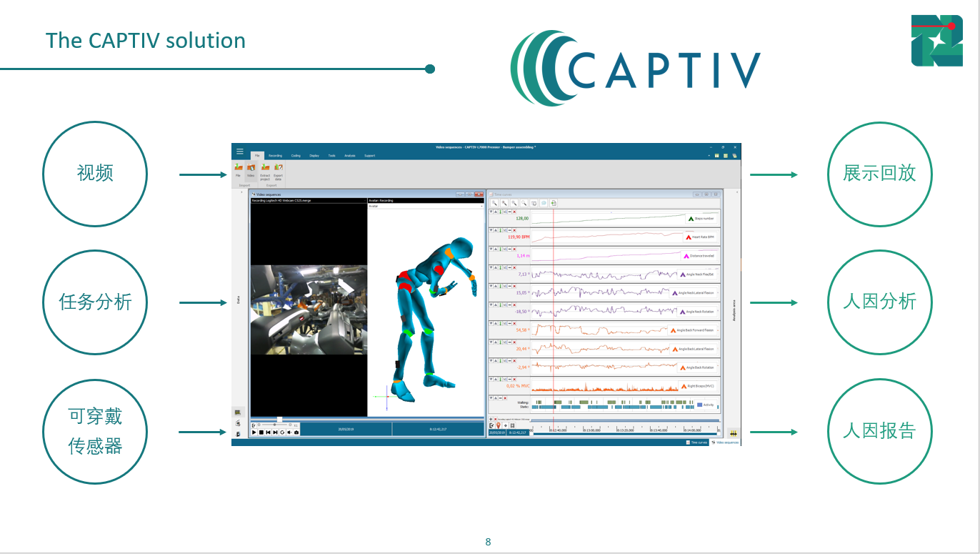Image resolution: width=980 pixels, height=554 pixels.
Task: Delete the Heart Rate BPM curve row
Action: click(514, 230)
